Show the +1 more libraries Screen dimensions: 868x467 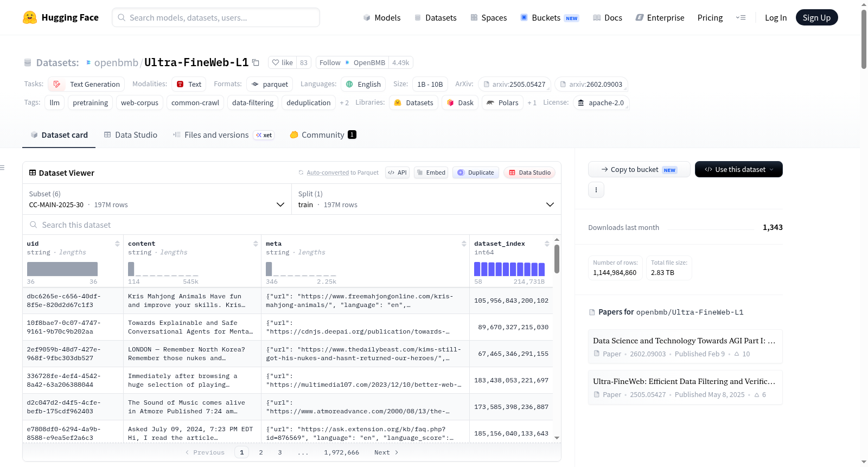(532, 103)
